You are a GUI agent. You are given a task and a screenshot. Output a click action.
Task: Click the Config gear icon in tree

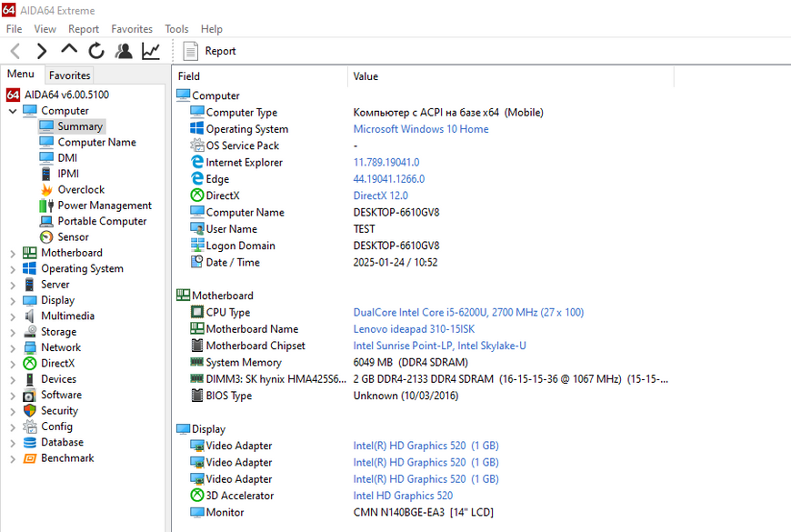[30, 427]
